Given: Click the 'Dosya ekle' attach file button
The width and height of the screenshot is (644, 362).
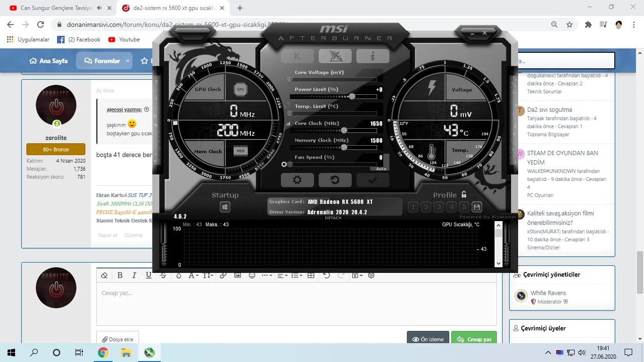Looking at the screenshot, I should 117,339.
